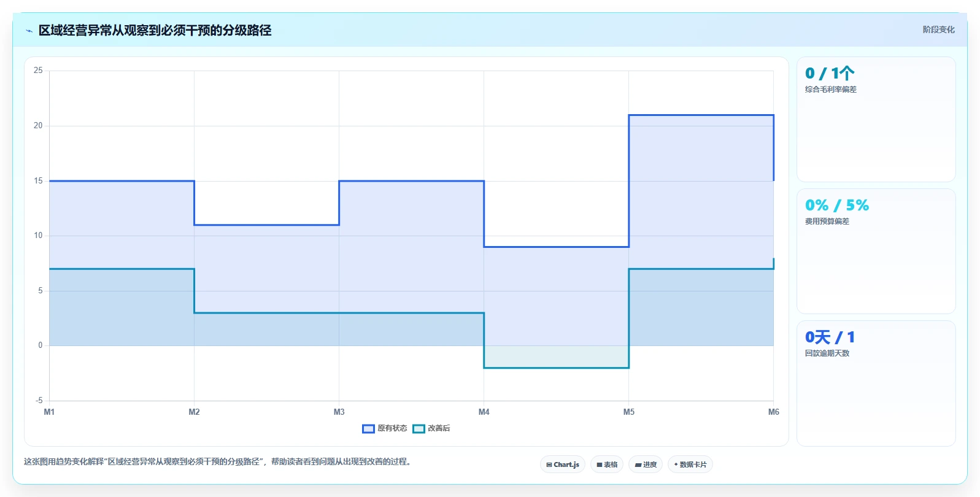
Task: Click the M5 axis label
Action: tap(628, 412)
